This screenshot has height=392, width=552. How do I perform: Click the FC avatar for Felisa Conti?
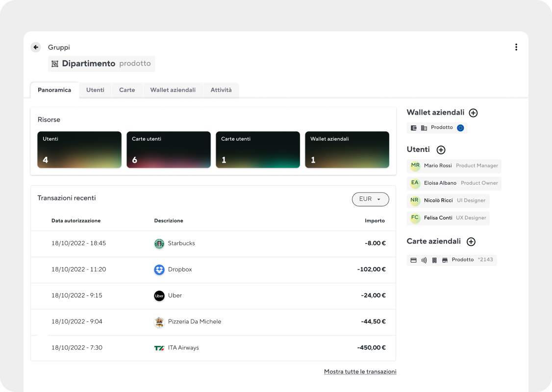coord(415,218)
